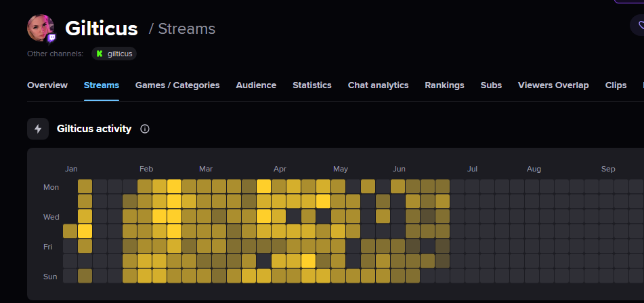Click the info icon beside Gilticus activity

(x=144, y=129)
